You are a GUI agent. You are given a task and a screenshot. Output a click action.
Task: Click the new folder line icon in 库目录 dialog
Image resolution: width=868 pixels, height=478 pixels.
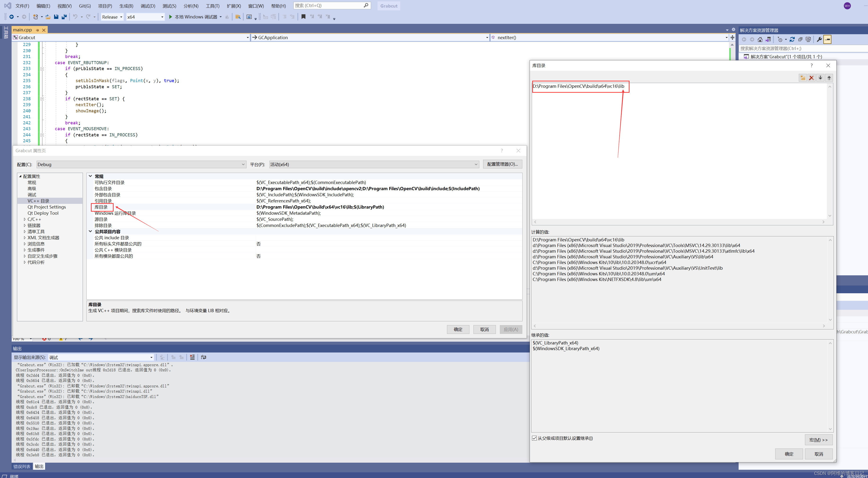click(803, 78)
